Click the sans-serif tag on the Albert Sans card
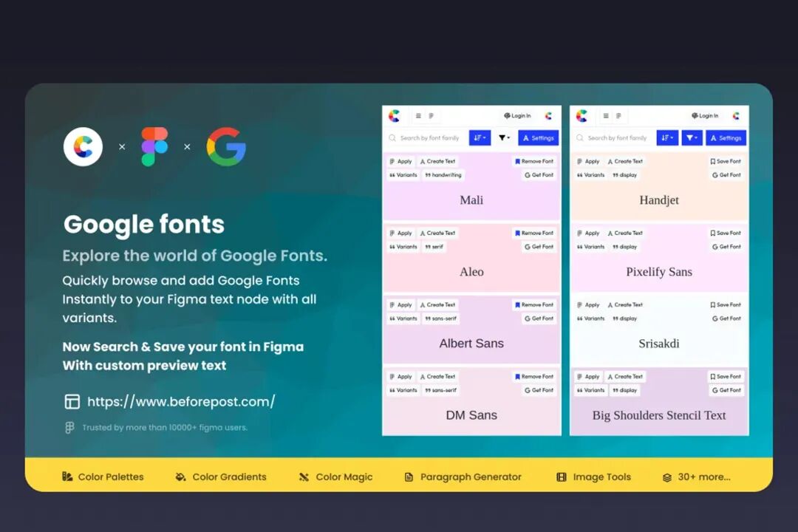This screenshot has height=532, width=798. [440, 318]
